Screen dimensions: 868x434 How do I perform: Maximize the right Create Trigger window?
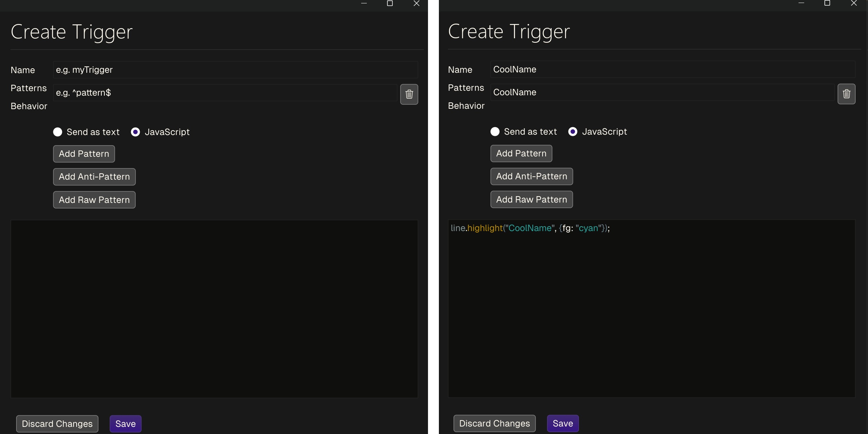coord(827,3)
